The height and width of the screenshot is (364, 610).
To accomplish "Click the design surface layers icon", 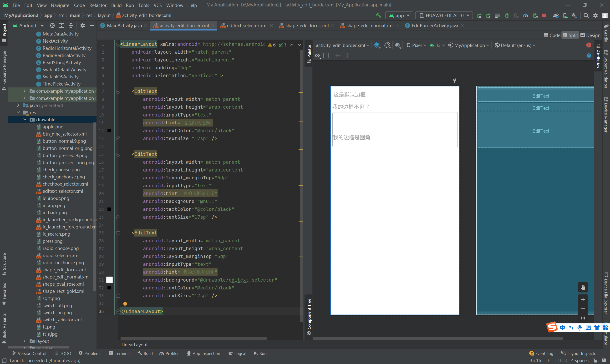I will 376,45.
